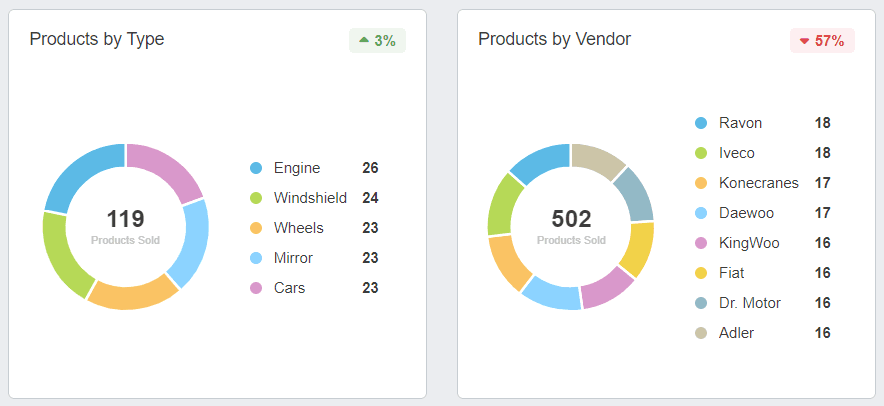Select KingWoo legend entry
Viewport: 884px width, 406px height.
click(x=748, y=243)
